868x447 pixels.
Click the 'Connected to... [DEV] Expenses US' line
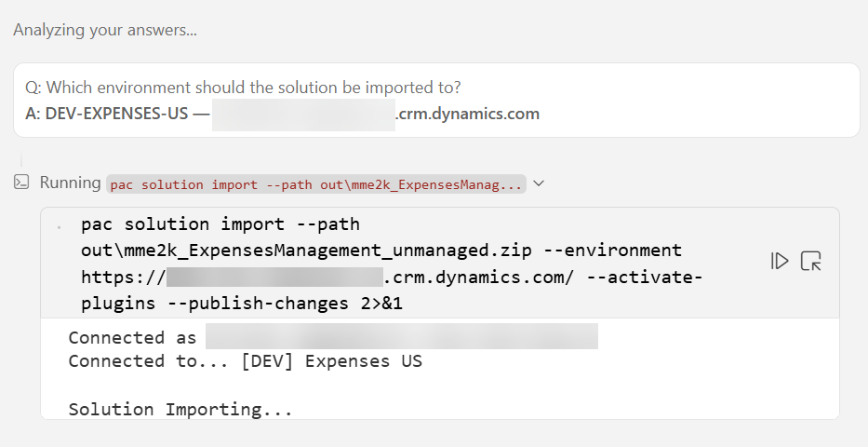(246, 361)
